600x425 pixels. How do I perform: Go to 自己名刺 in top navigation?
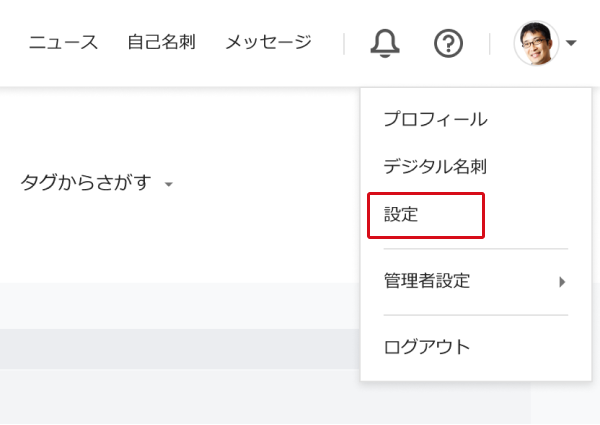(x=161, y=42)
